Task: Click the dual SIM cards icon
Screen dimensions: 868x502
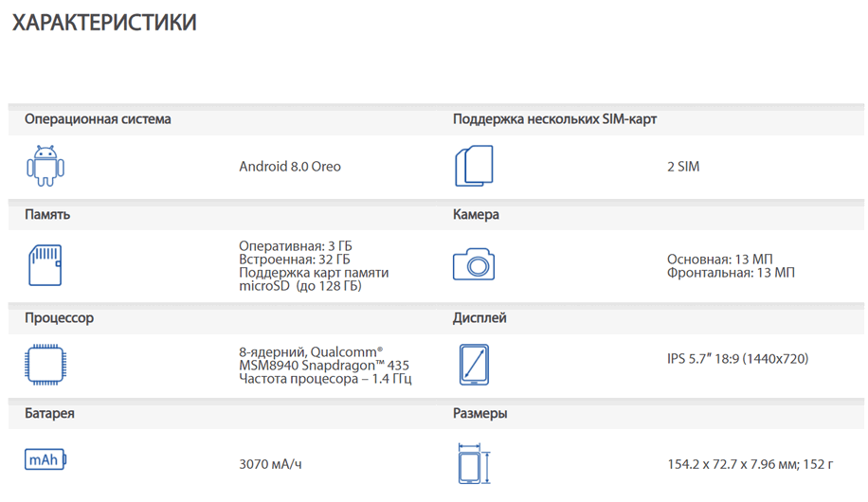Action: tap(474, 166)
